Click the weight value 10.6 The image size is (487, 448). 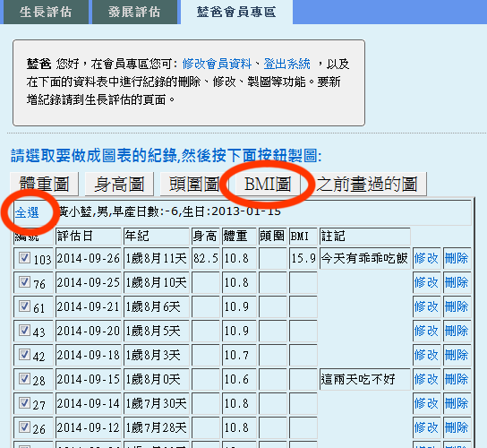point(236,379)
